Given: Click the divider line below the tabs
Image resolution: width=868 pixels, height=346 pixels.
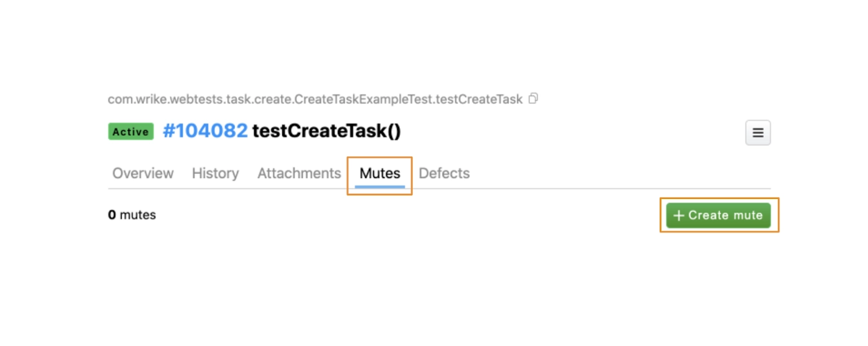Looking at the screenshot, I should 558,189.
